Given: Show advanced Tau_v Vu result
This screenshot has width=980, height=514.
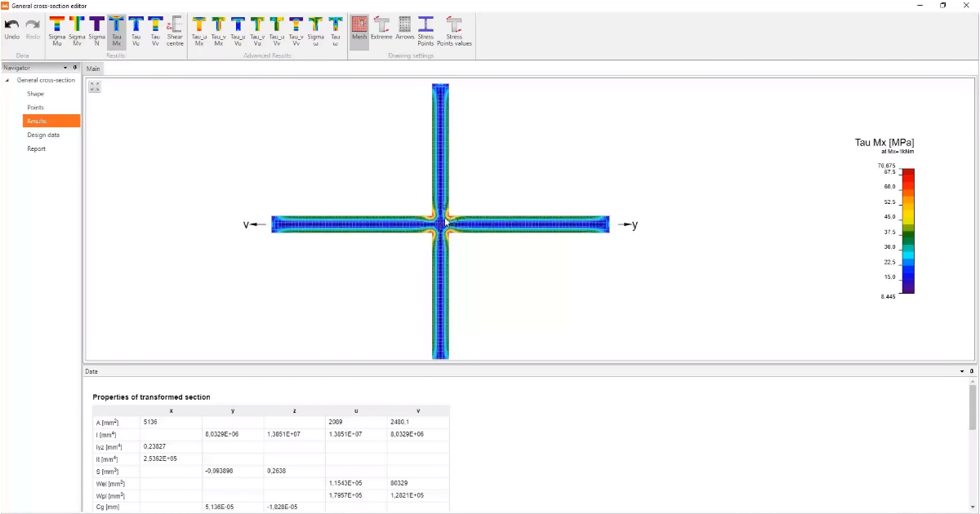Looking at the screenshot, I should pos(257,31).
